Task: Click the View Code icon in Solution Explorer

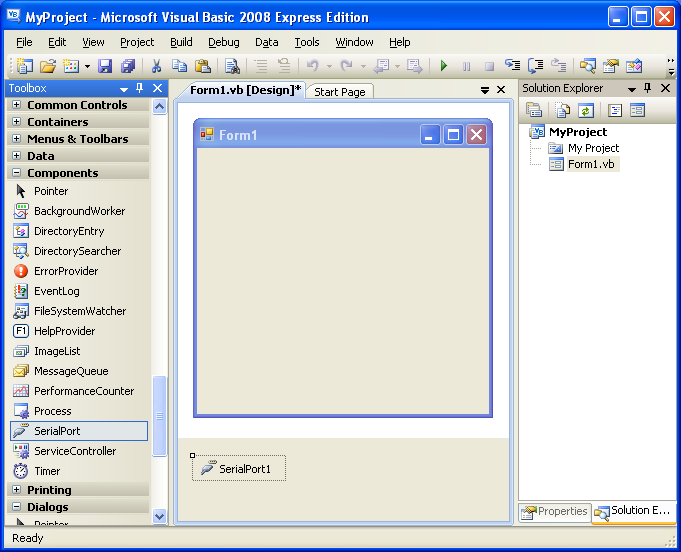Action: point(615,110)
